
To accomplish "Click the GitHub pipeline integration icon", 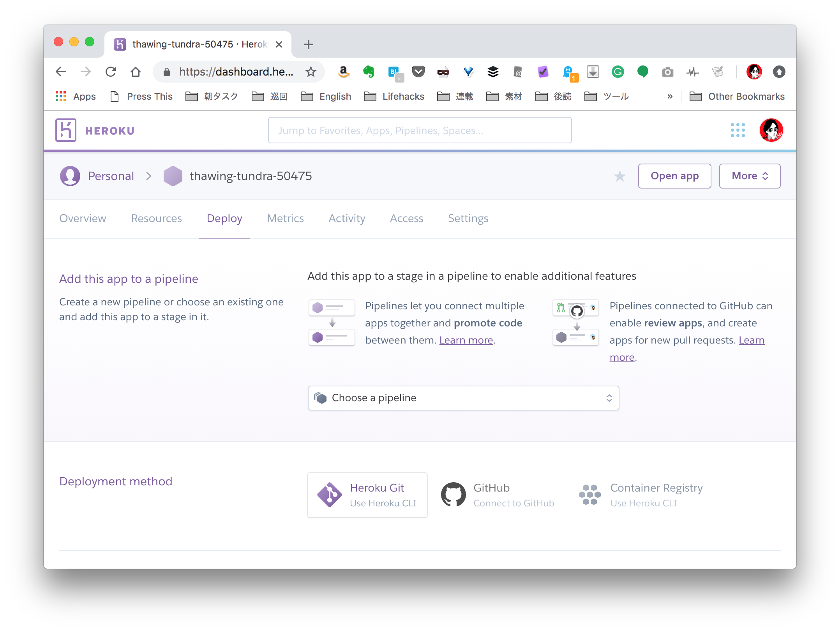I will [x=575, y=310].
